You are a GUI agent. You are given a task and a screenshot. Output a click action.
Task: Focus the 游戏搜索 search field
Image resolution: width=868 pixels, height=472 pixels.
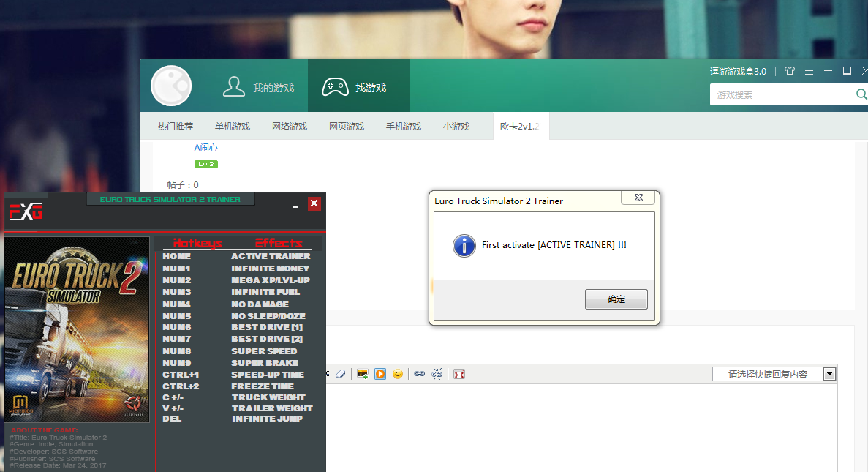(x=782, y=94)
